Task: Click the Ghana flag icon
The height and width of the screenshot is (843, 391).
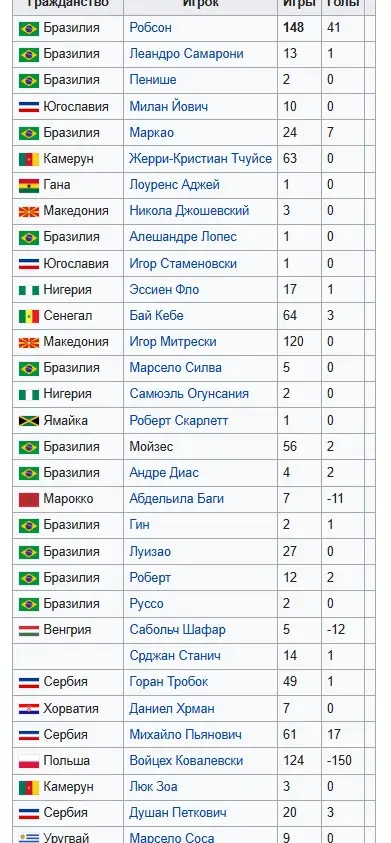Action: 29,185
